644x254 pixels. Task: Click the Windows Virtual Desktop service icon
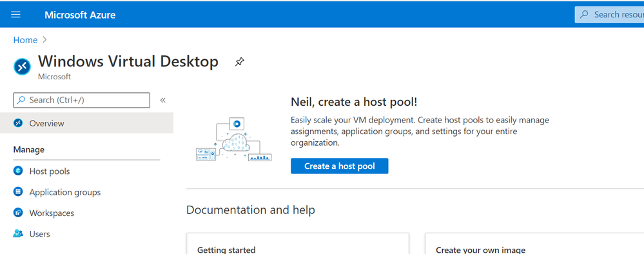[22, 66]
